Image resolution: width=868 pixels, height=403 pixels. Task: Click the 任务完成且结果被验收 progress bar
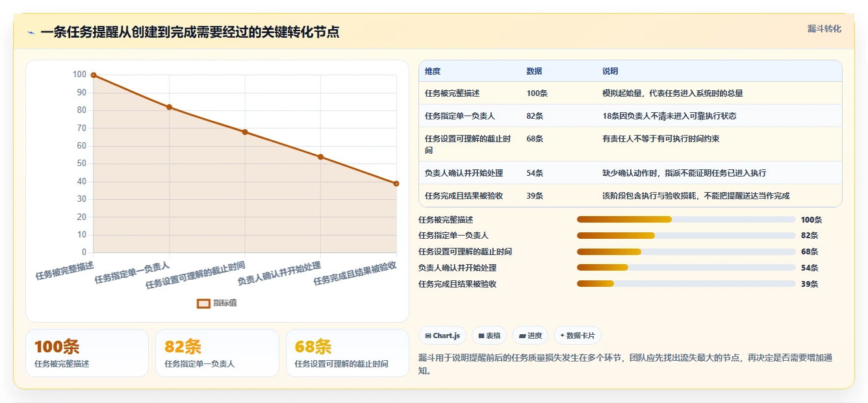click(686, 284)
